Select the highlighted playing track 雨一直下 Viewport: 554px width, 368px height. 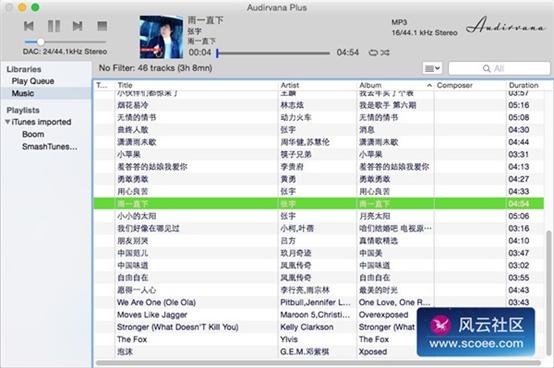[318, 204]
